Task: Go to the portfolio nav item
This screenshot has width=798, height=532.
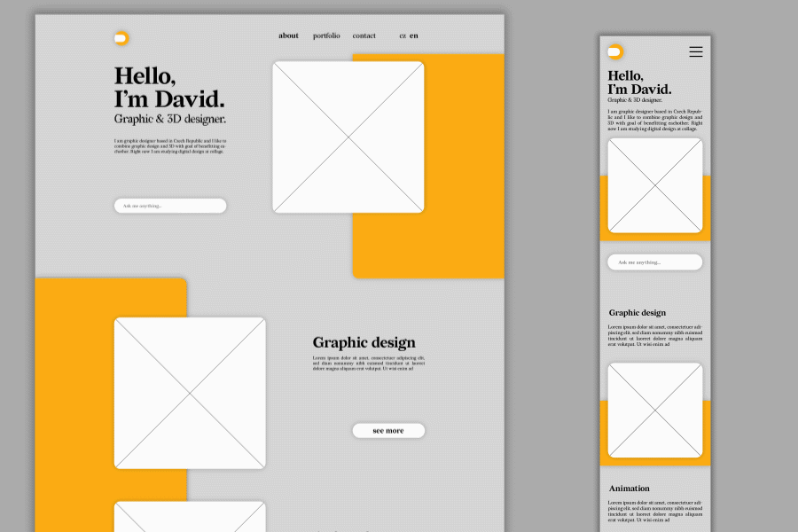Action: 326,36
